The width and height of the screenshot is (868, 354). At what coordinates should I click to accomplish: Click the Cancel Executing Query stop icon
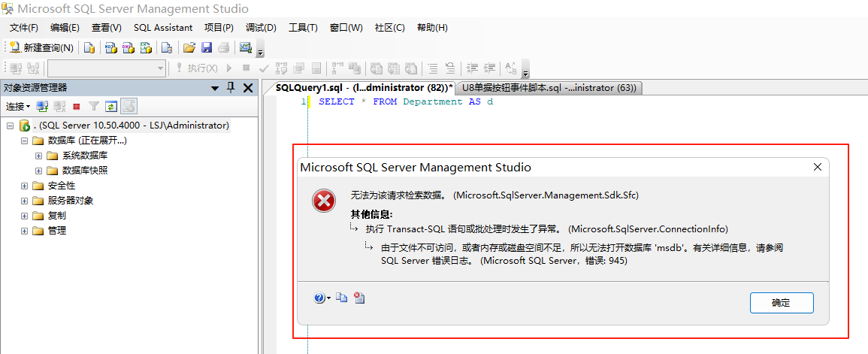click(x=246, y=68)
